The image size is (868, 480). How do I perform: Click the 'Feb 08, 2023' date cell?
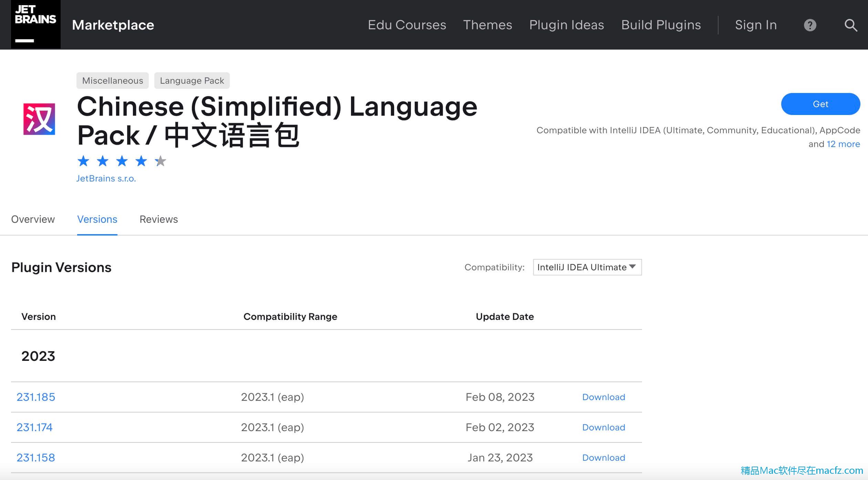pos(500,397)
